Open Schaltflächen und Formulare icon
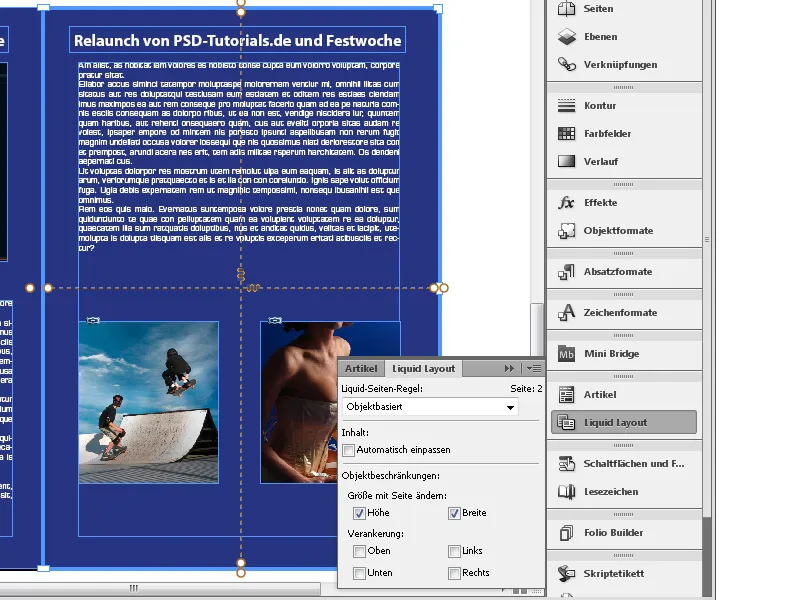 click(x=566, y=464)
